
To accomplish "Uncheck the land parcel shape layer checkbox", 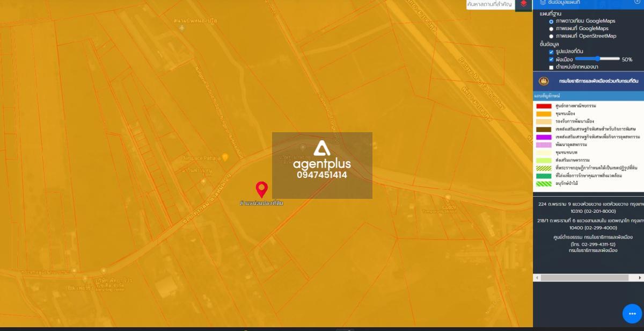I will [x=551, y=52].
